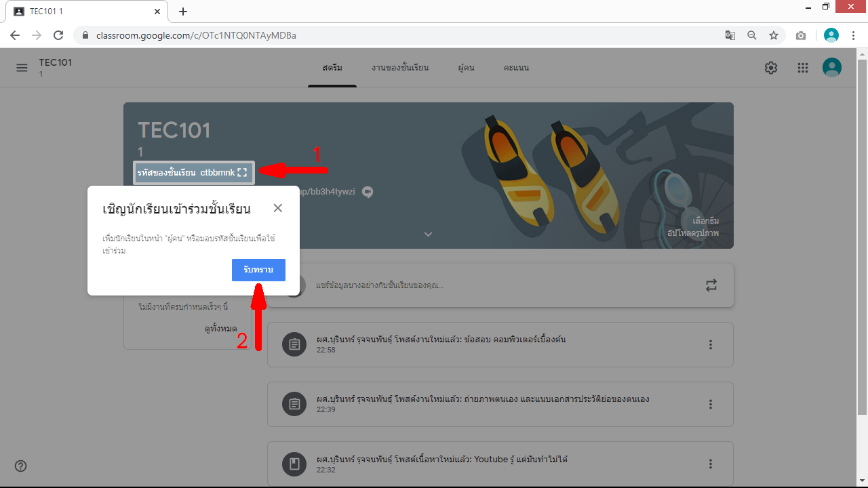Open the help question mark icon
This screenshot has height=488, width=868.
point(21,466)
